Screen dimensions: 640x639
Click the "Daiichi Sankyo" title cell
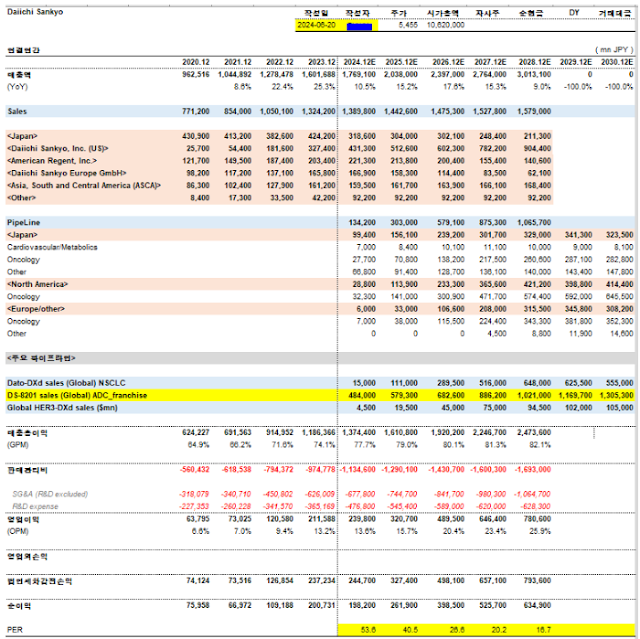[x=35, y=12]
